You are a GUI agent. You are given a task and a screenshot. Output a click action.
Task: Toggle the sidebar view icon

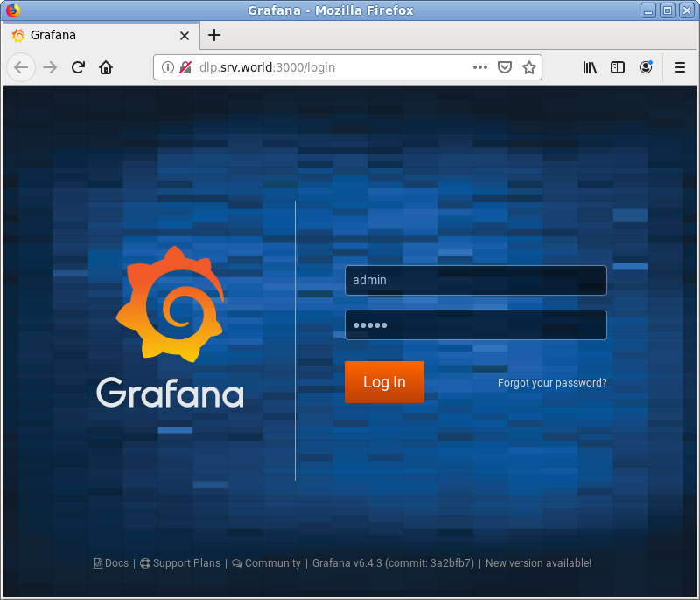point(618,67)
